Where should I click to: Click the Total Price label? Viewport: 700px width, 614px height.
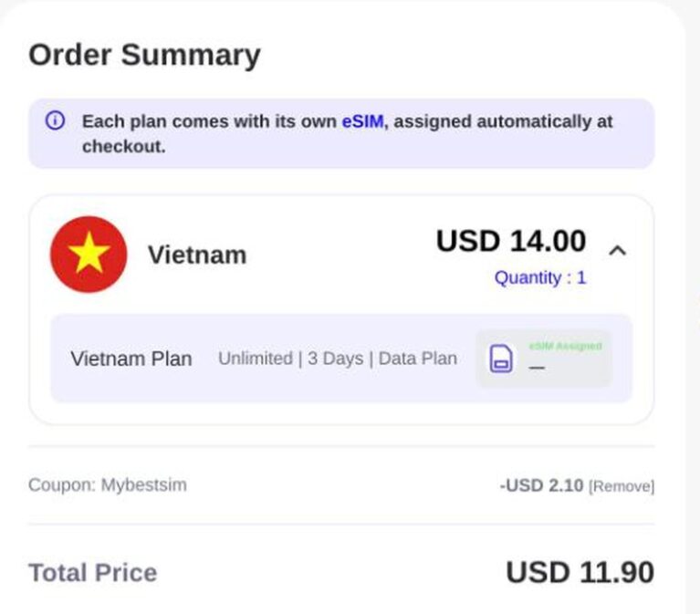93,573
